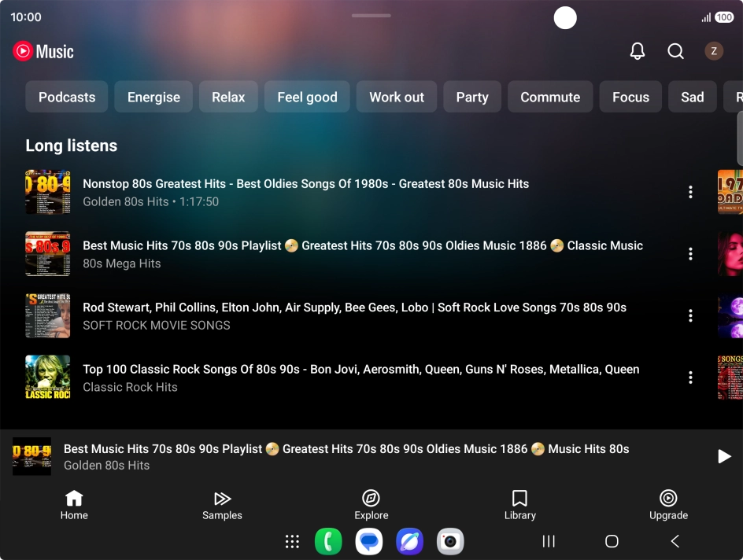Open the Upgrade tab
The height and width of the screenshot is (560, 743).
click(668, 505)
